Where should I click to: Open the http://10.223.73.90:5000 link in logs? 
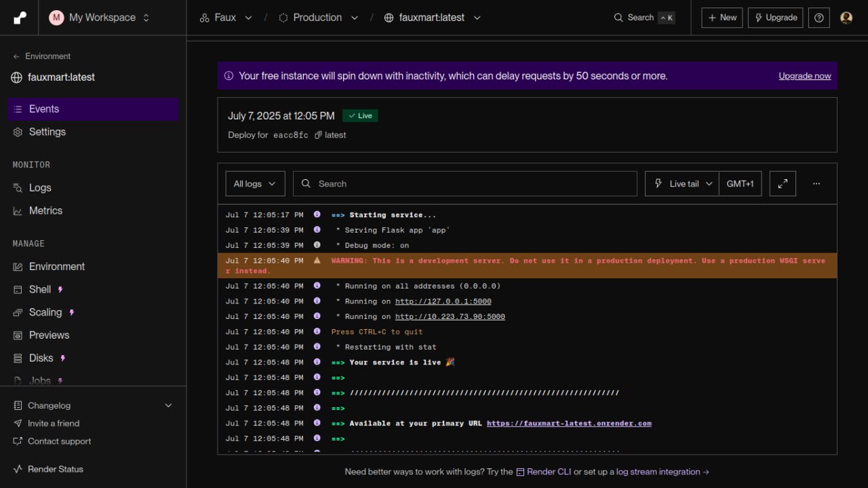click(x=450, y=317)
